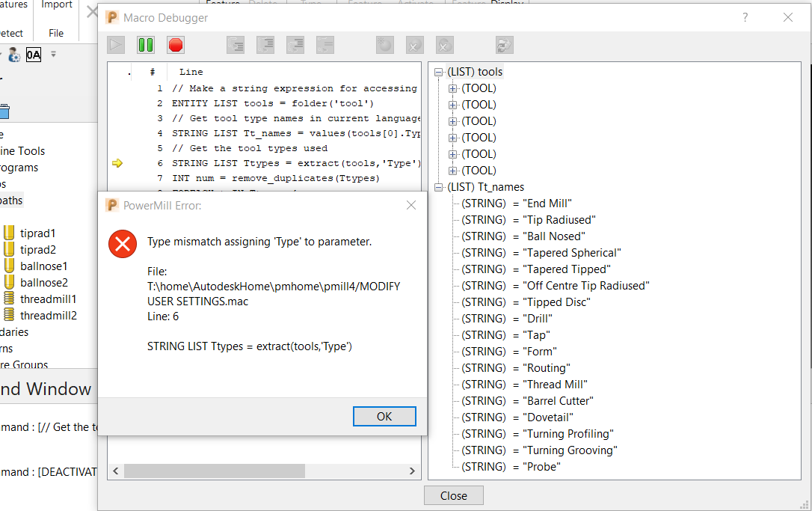This screenshot has width=812, height=511.
Task: Click the step into toolbar icon
Action: [235, 45]
